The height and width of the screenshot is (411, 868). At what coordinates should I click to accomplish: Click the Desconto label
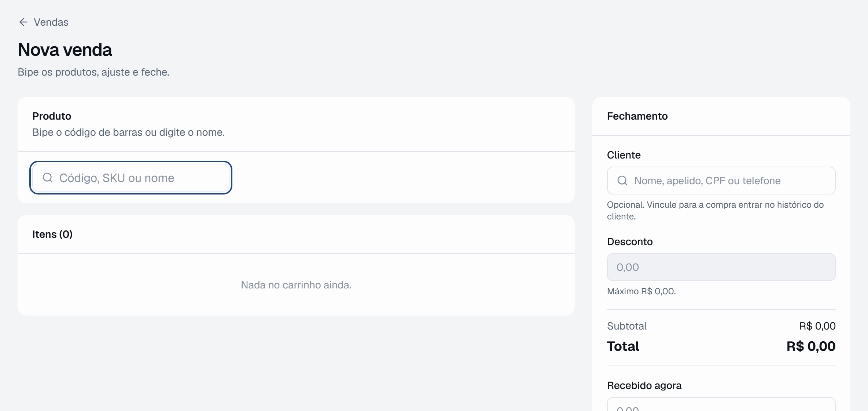point(630,242)
